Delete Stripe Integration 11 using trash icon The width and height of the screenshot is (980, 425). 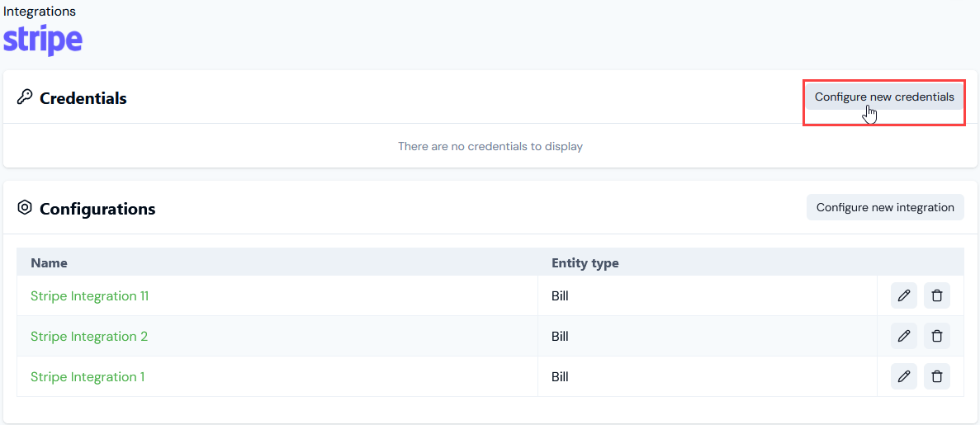click(937, 295)
